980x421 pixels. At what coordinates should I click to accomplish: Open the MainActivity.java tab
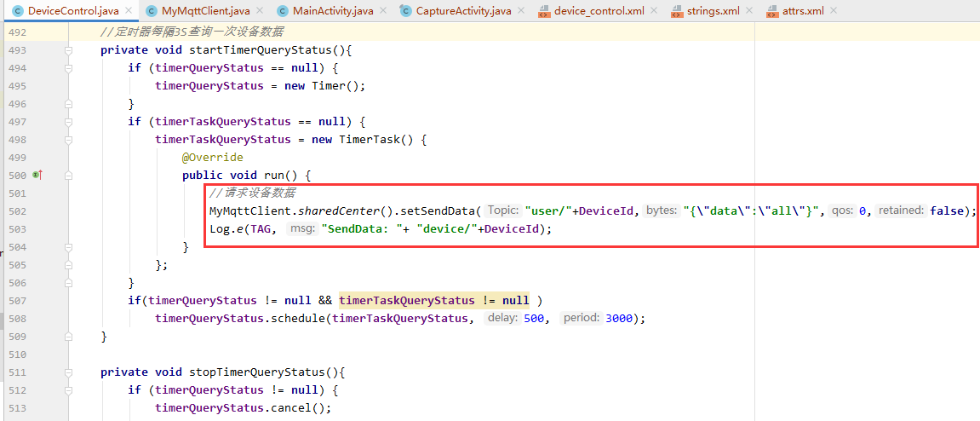tap(333, 10)
